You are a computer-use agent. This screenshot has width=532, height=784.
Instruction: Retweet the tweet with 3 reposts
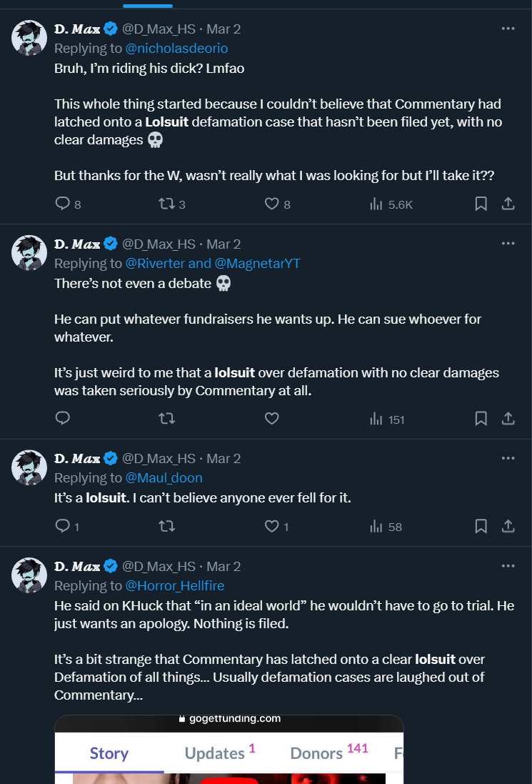click(x=172, y=204)
